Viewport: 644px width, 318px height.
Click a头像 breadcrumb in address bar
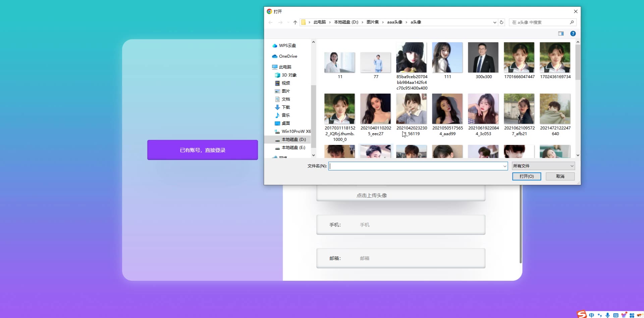[416, 22]
